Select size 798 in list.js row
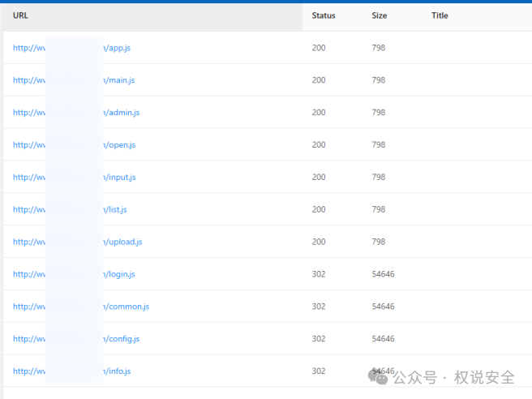The height and width of the screenshot is (399, 532). pos(378,209)
